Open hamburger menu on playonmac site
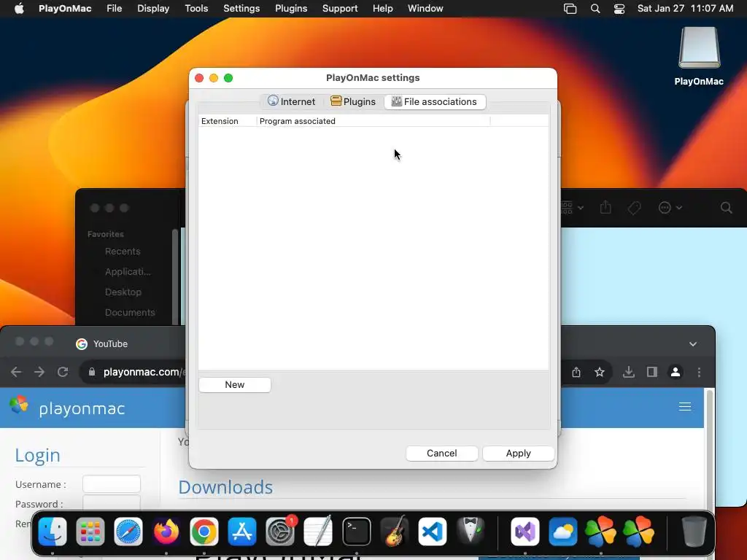The width and height of the screenshot is (747, 560). 684,406
